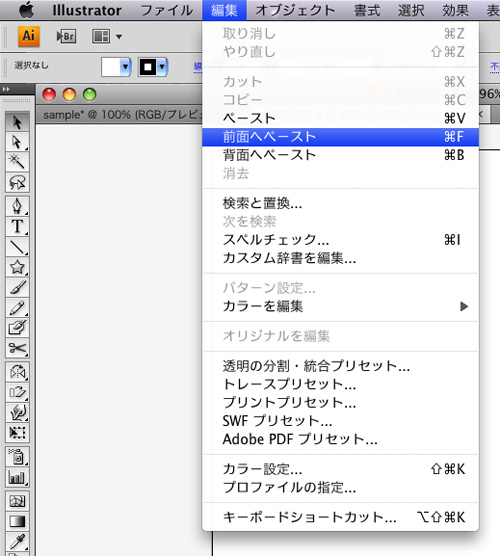Expand the tools panel double-arrow

pyautogui.click(x=6, y=89)
